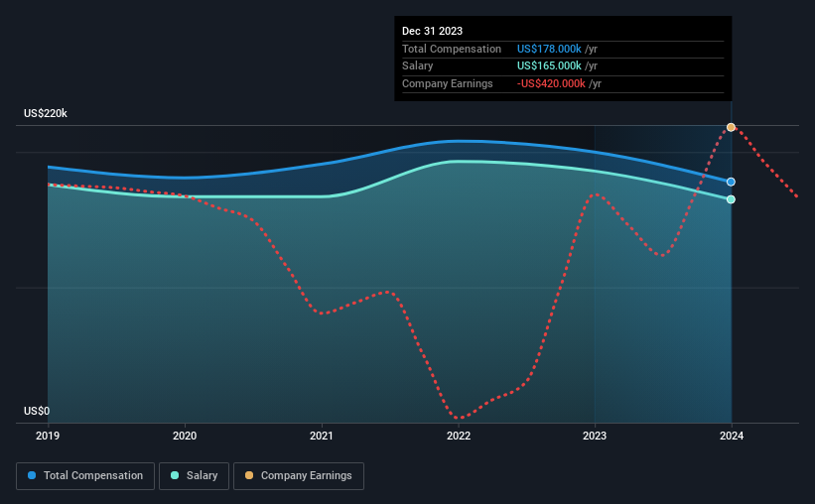Click the Salary label in tooltip
Viewport: 815px width, 504px height.
417,66
